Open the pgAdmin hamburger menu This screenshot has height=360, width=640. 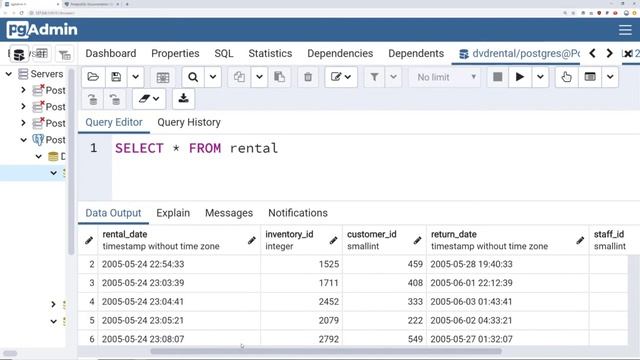[x=625, y=30]
